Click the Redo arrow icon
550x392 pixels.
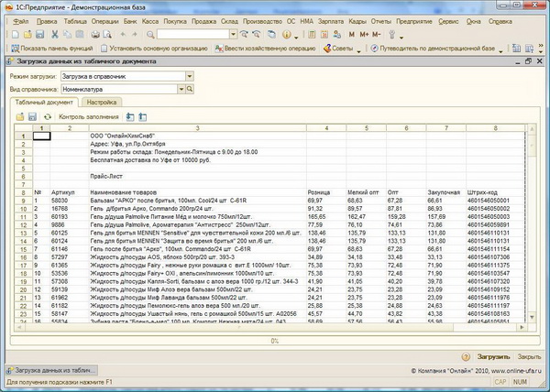click(135, 34)
